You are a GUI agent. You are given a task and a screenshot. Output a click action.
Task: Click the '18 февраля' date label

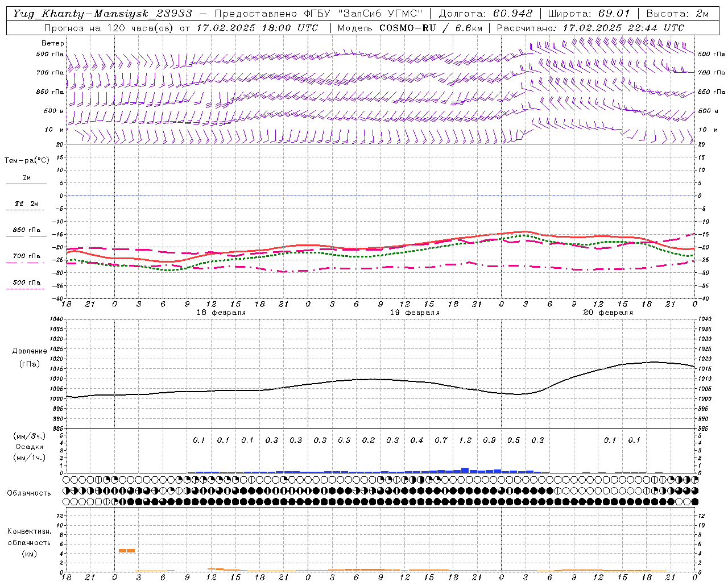pos(221,313)
